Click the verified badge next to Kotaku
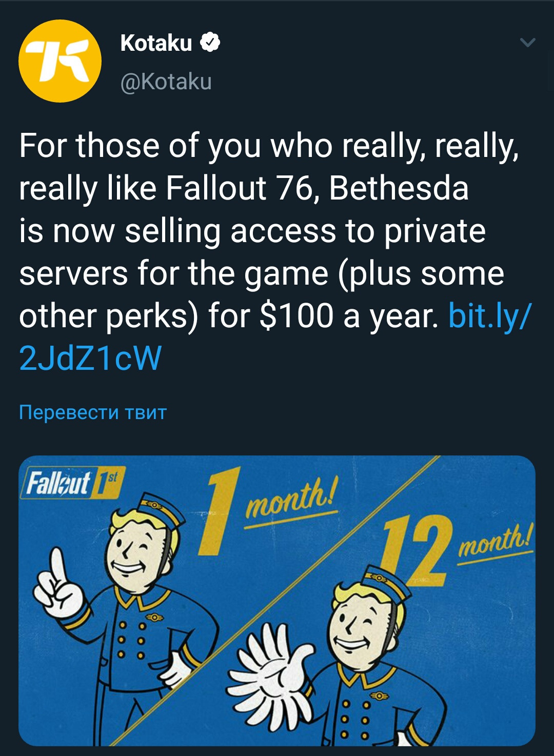Image resolution: width=554 pixels, height=756 pixels. tap(210, 43)
